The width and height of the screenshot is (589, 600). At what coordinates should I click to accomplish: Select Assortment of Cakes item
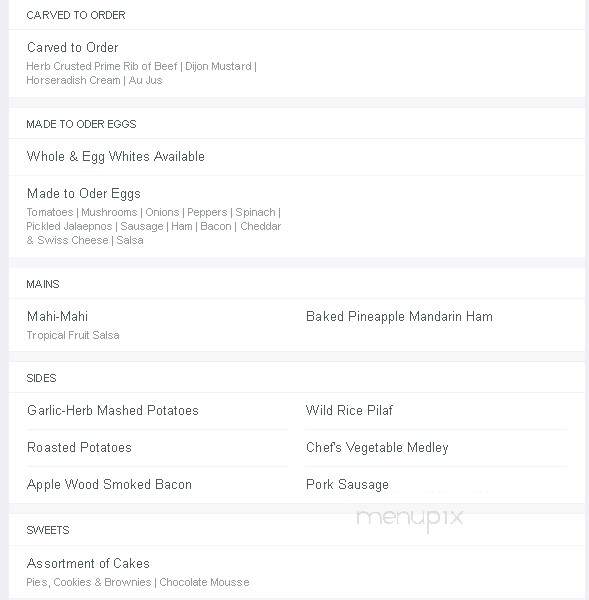[88, 564]
